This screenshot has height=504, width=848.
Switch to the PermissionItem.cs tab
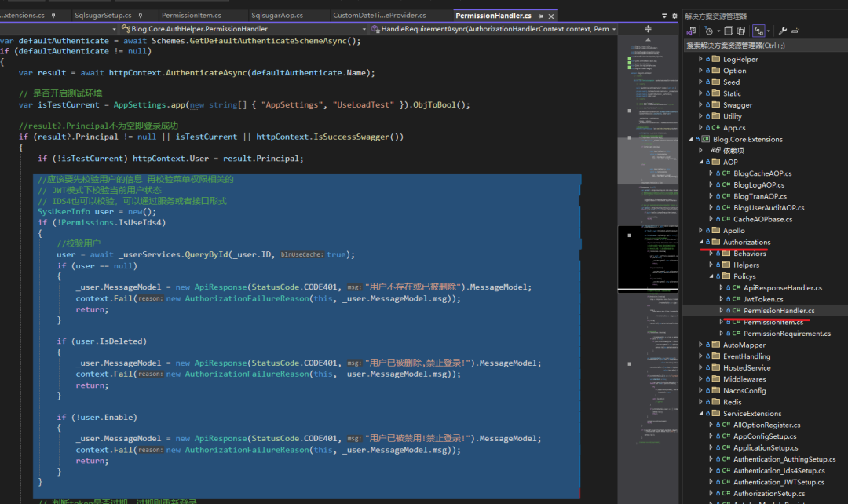point(191,16)
